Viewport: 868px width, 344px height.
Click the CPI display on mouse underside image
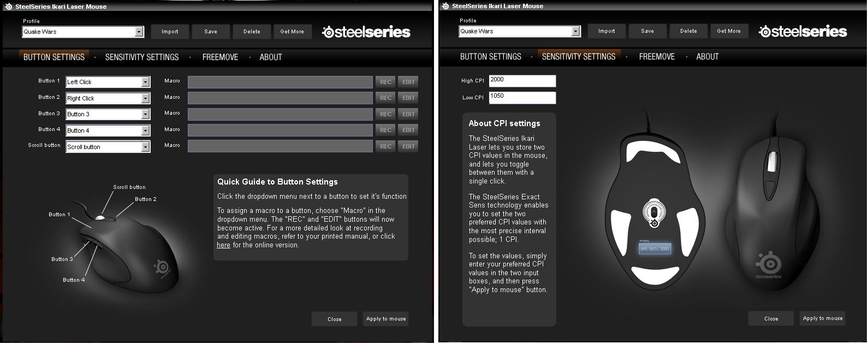coord(655,248)
